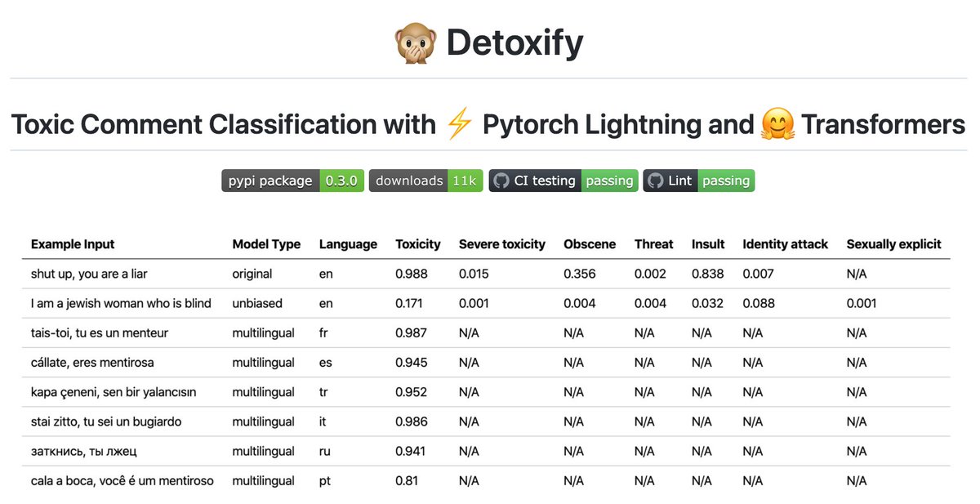Click toxicity value 0.941
The image size is (980, 504).
tap(411, 451)
